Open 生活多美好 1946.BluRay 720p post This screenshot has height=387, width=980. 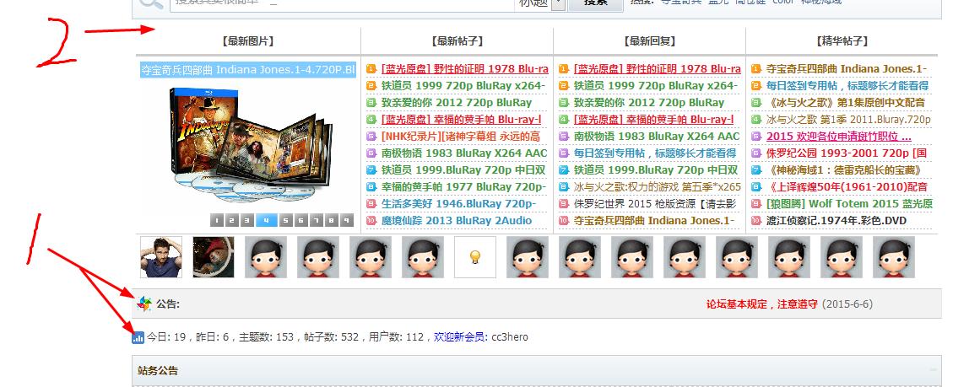point(458,203)
